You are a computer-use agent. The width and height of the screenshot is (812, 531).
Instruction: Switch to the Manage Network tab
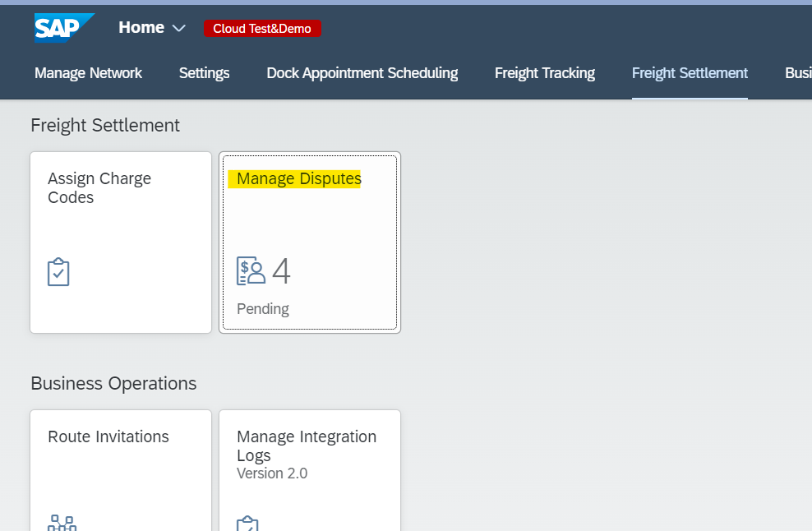[88, 73]
